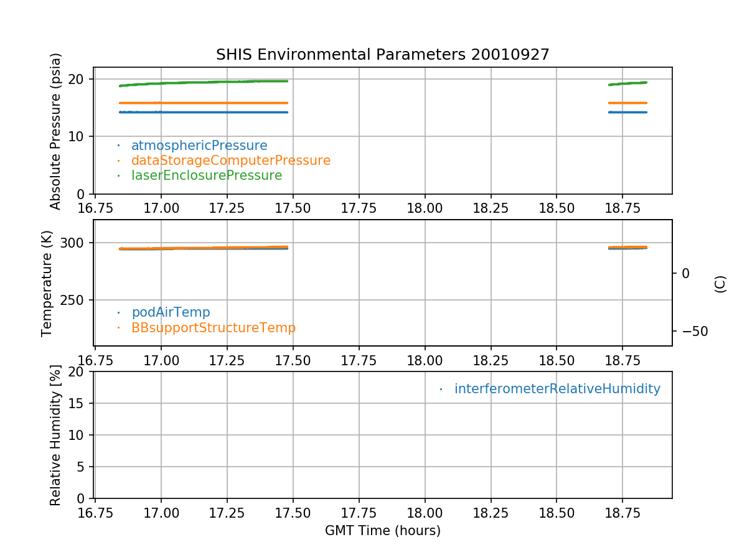Click the Relative Humidity [%] axis label
This screenshot has height=560, width=747.
tap(56, 435)
